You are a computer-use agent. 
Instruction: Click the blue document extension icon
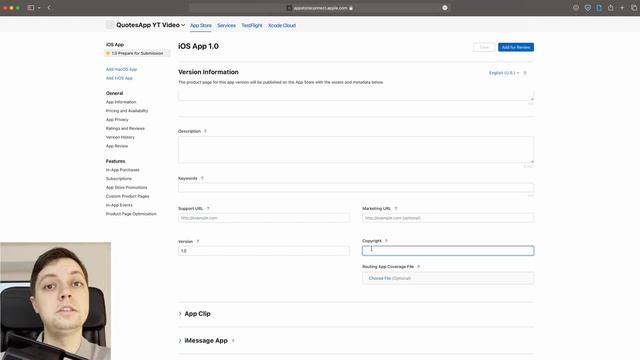[599, 7]
